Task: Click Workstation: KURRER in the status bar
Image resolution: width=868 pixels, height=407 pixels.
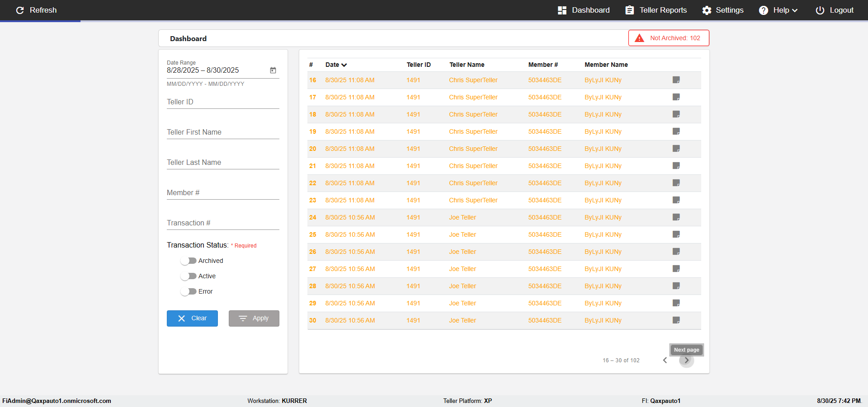Action: coord(277,401)
